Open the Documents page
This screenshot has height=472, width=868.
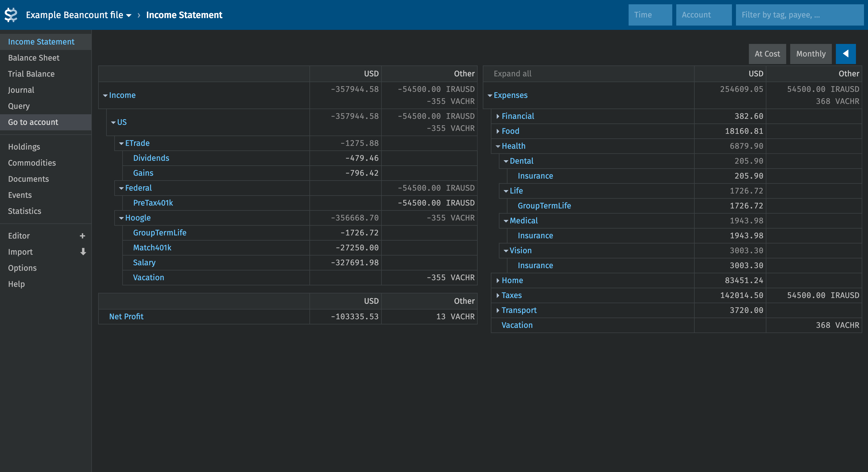click(45, 179)
